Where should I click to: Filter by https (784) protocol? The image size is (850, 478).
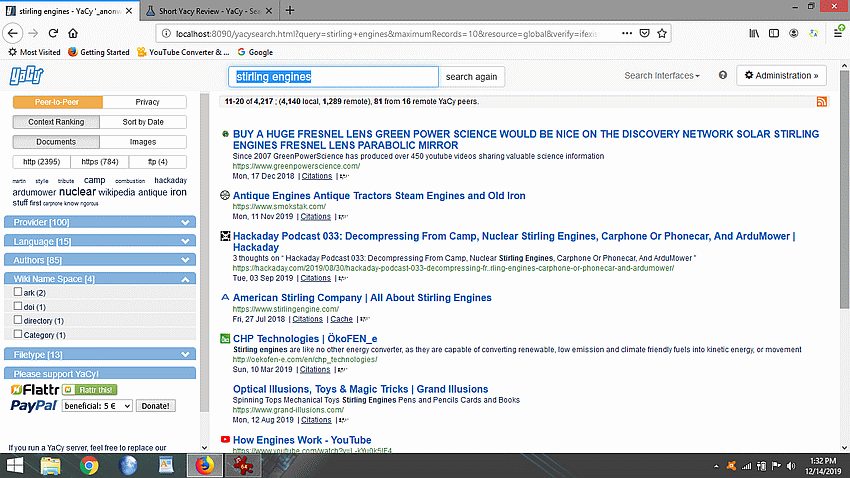[x=100, y=162]
